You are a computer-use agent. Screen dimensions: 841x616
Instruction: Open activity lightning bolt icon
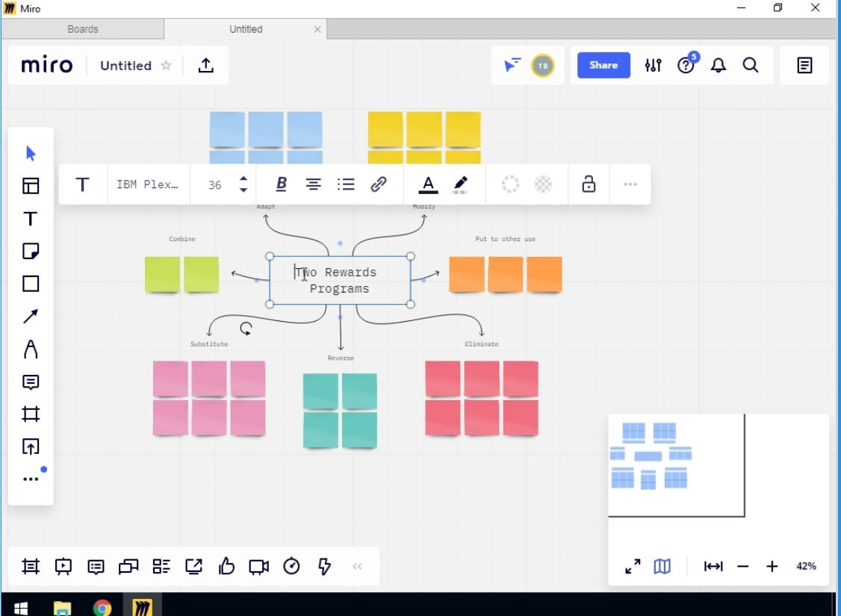324,566
